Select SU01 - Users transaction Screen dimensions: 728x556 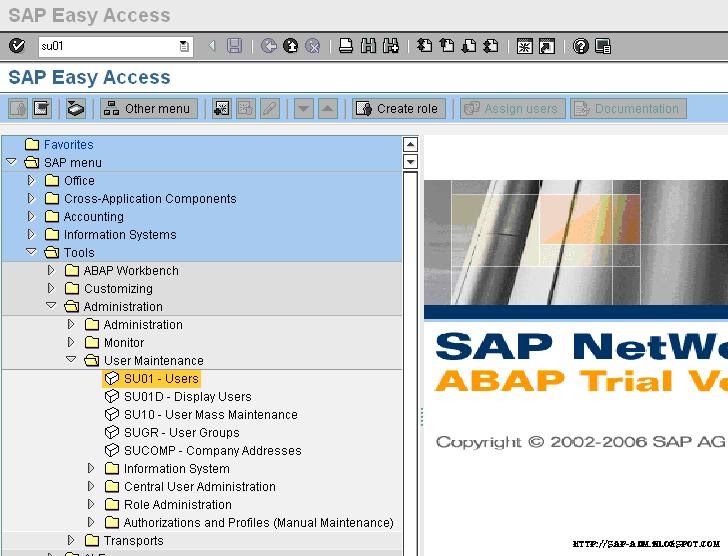161,379
